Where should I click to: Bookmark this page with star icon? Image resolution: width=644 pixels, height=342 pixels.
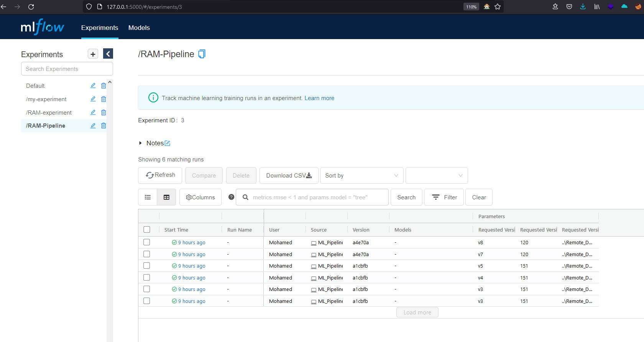click(x=498, y=7)
